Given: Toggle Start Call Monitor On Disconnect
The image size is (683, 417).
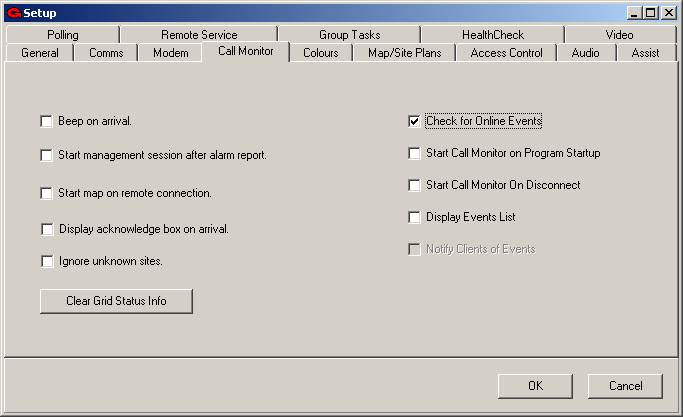Looking at the screenshot, I should pyautogui.click(x=414, y=186).
